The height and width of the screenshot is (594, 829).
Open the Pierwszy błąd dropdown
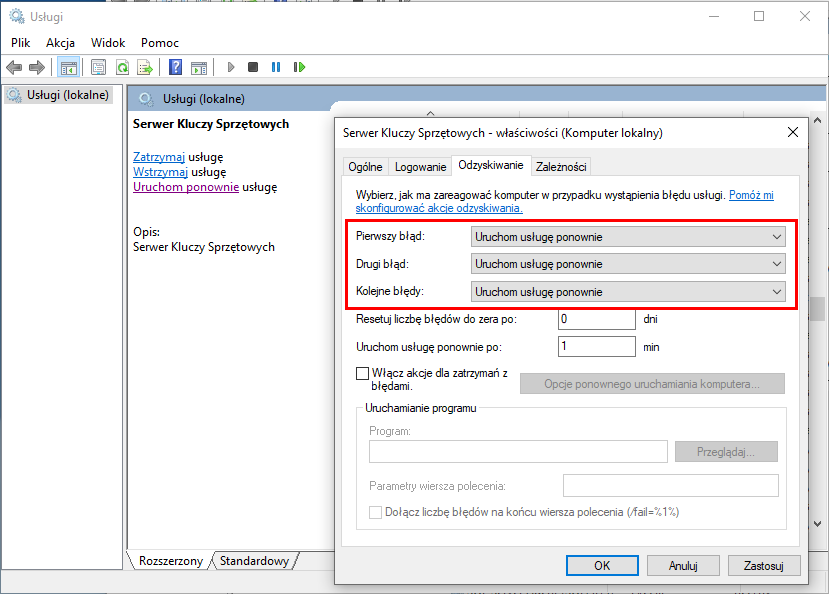628,237
